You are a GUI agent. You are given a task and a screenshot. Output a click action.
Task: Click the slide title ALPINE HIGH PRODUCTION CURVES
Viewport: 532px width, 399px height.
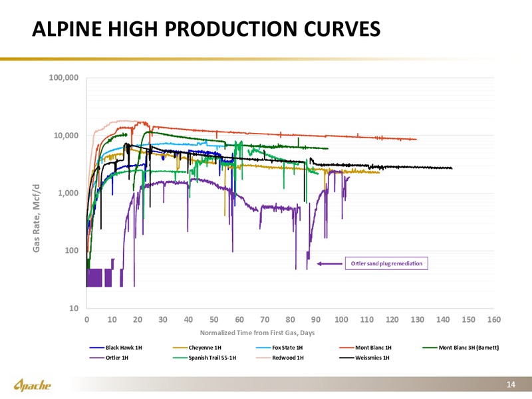[206, 29]
